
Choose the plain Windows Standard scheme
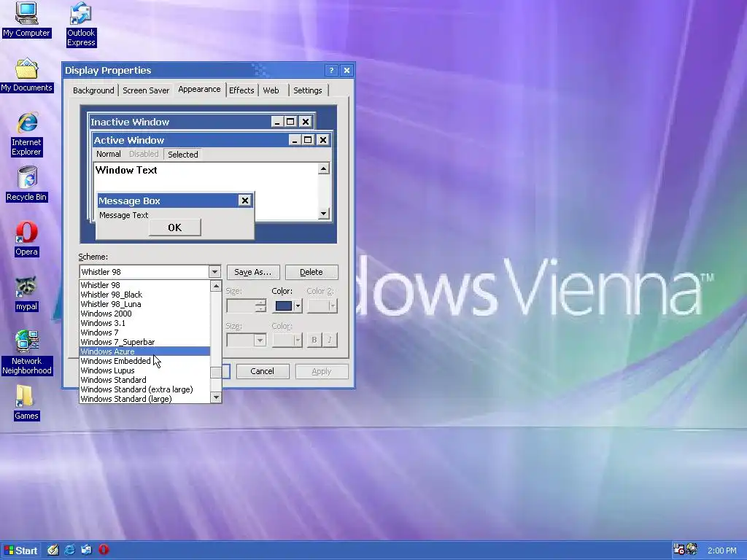pos(144,380)
